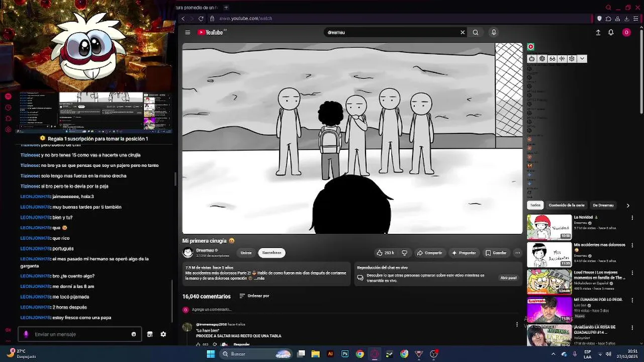
Task: Open YouTube upload/create button
Action: tap(598, 32)
